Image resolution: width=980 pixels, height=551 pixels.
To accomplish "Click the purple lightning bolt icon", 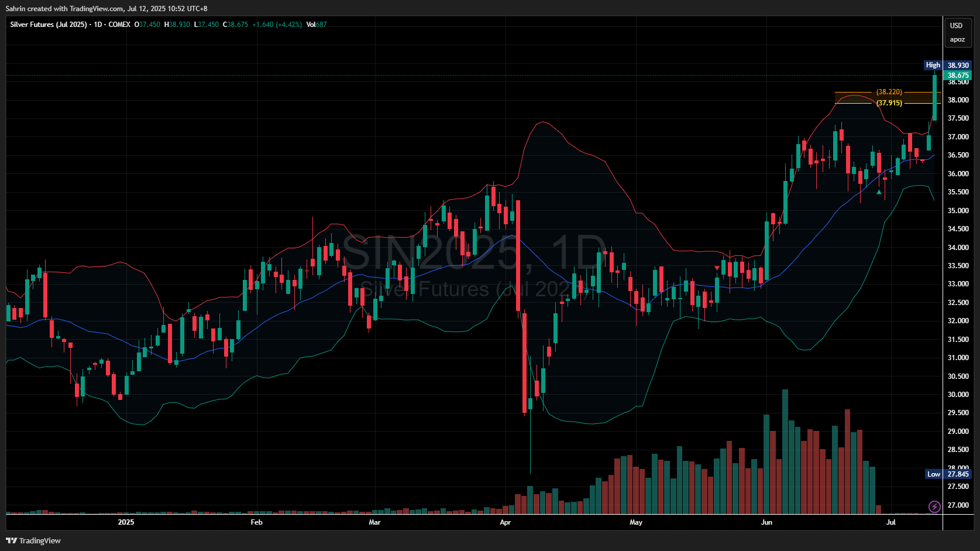I will point(934,506).
